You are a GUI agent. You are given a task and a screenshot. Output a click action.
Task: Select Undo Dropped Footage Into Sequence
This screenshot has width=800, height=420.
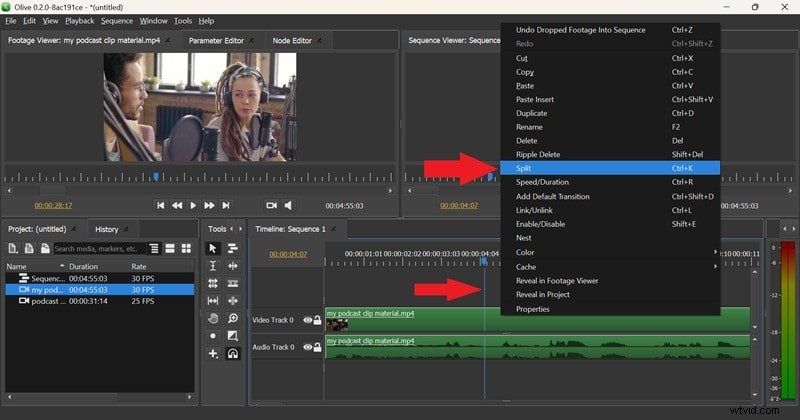[x=610, y=30]
